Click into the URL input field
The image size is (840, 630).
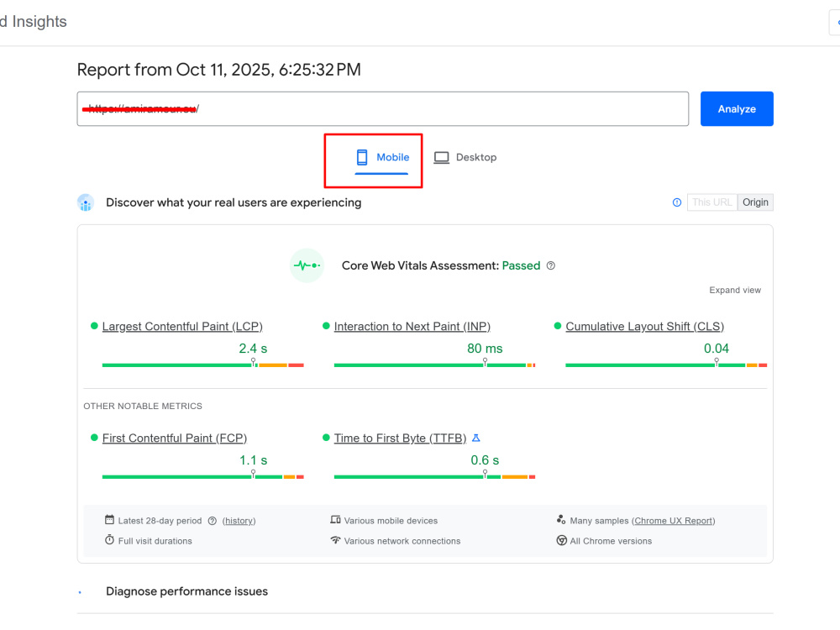(x=382, y=108)
